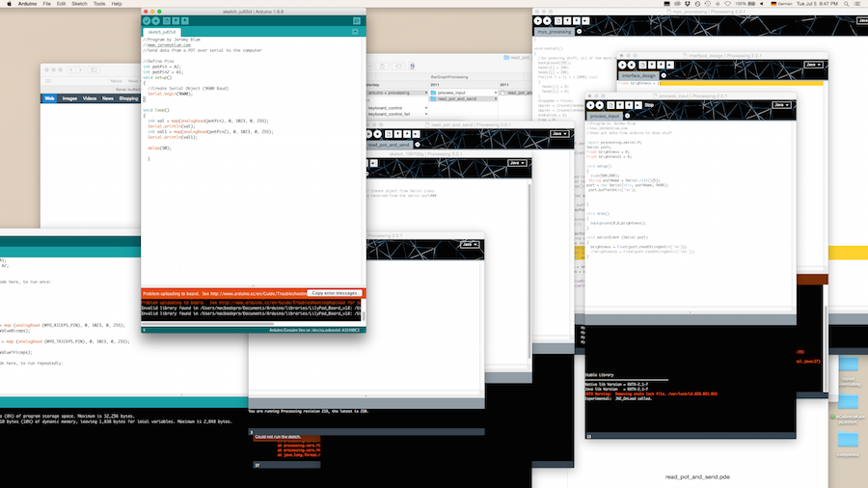Select the process_input tab
868x488 pixels.
[x=605, y=116]
